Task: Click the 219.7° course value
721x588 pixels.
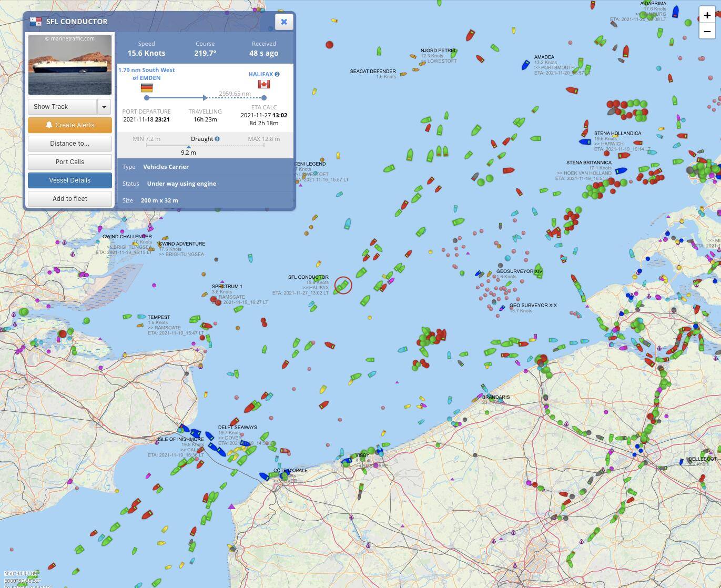Action: coord(205,53)
